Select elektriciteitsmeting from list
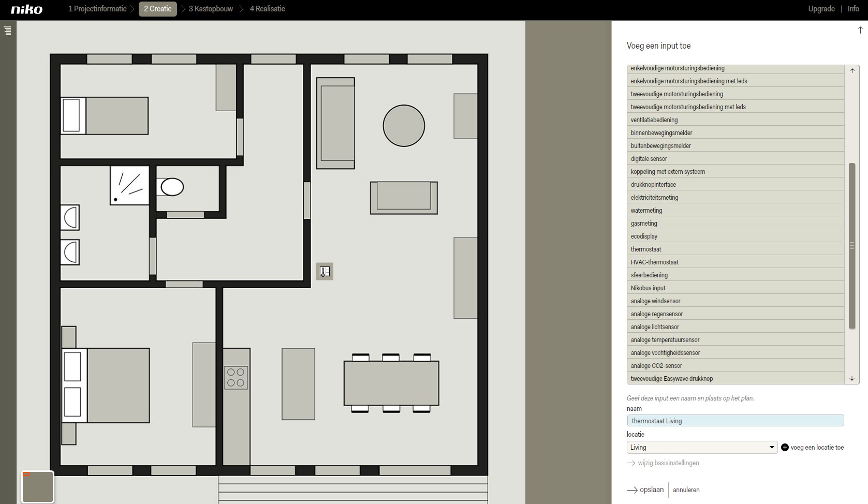This screenshot has height=504, width=868. [735, 198]
